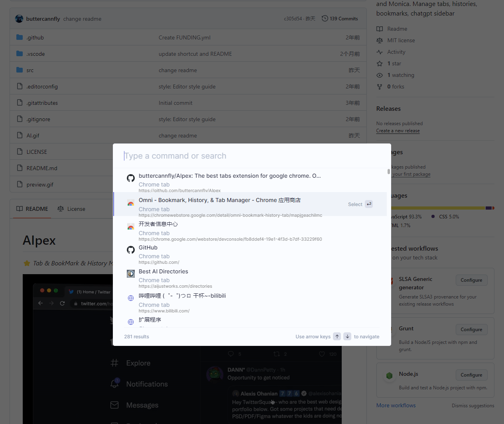
Task: Click the forks icon
Action: click(x=380, y=86)
